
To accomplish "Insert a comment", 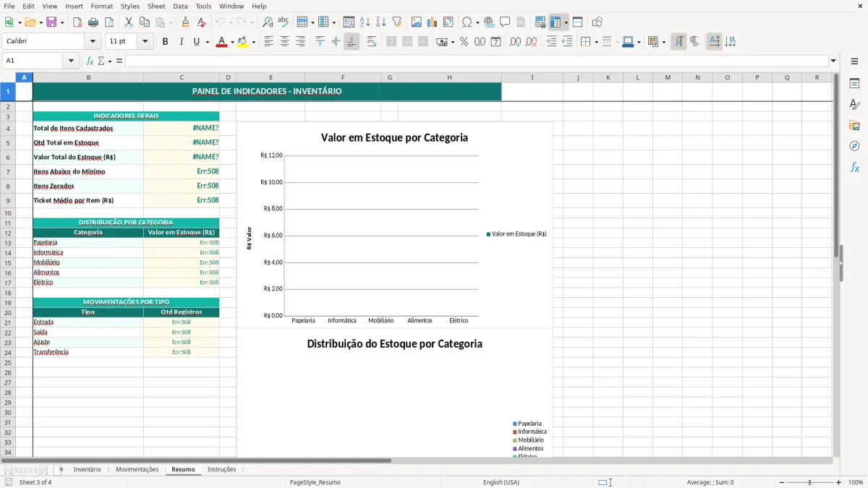I will (x=506, y=22).
